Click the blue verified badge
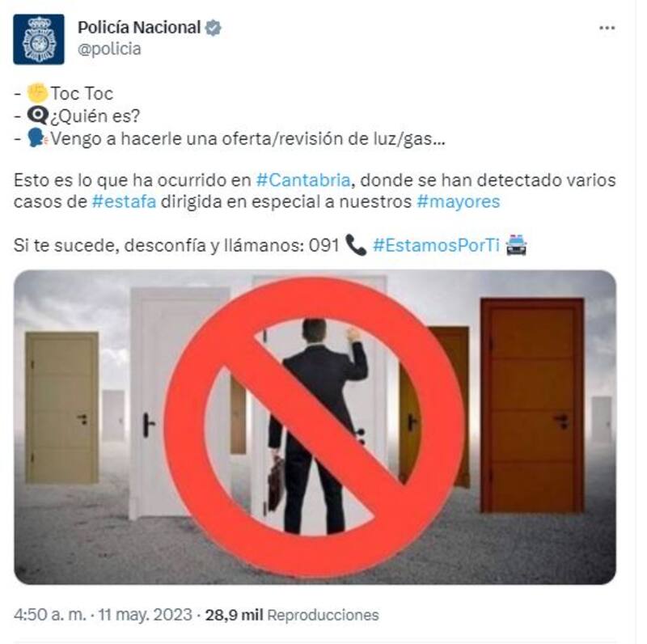Image resolution: width=647 pixels, height=644 pixels. click(214, 28)
